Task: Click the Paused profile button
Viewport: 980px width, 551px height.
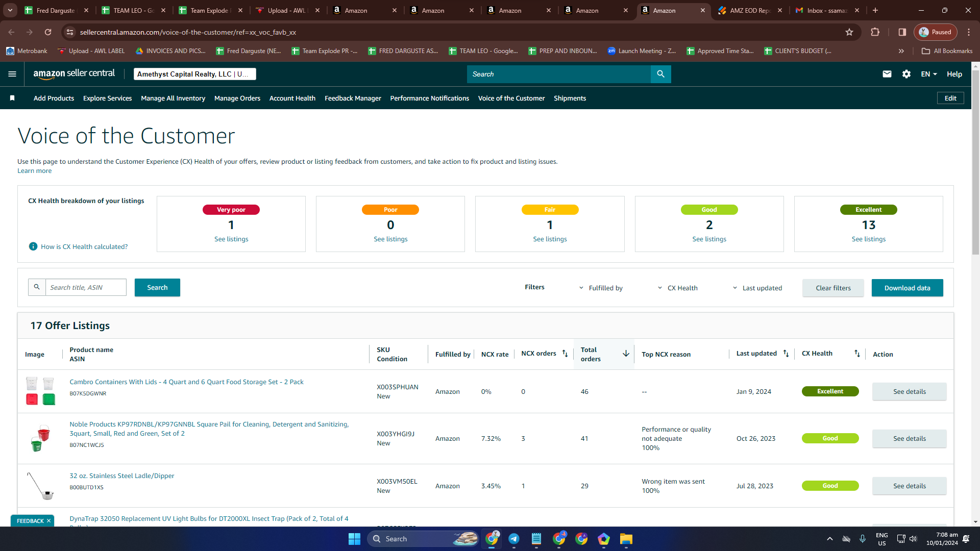Action: [936, 32]
